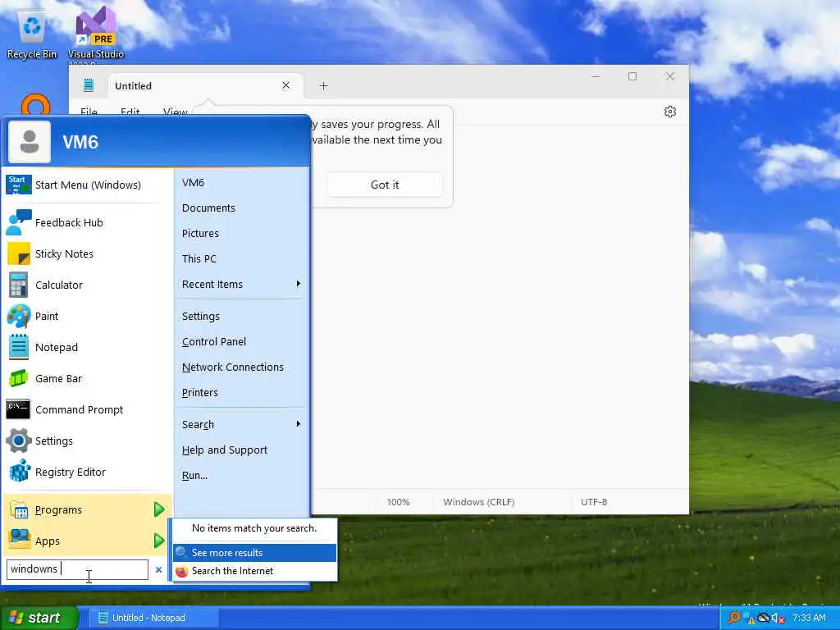Click the orange circular desktop icon
840x630 pixels.
pyautogui.click(x=35, y=105)
